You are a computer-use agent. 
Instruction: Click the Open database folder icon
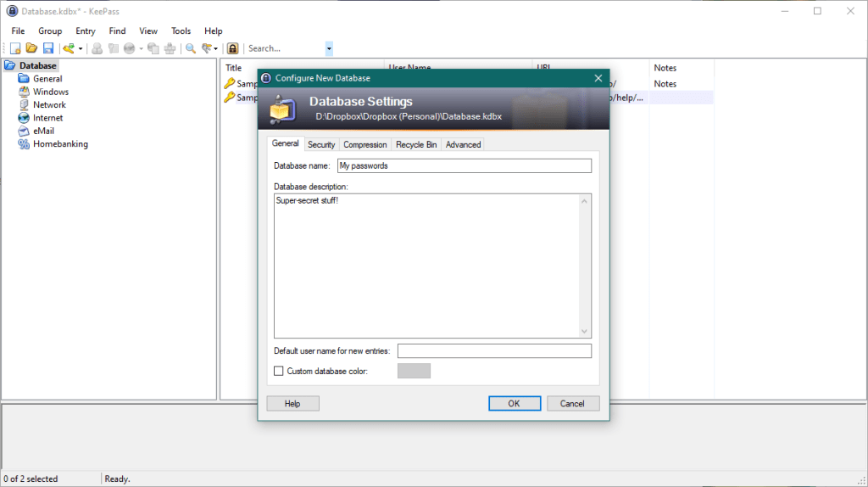pyautogui.click(x=31, y=48)
